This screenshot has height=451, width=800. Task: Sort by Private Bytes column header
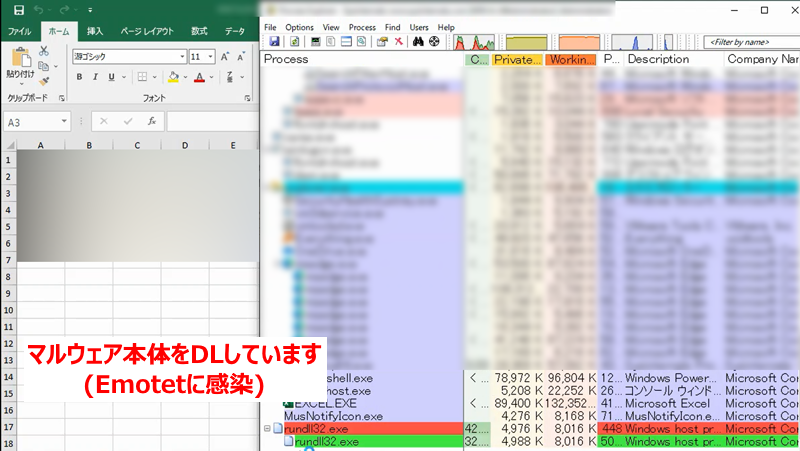coord(517,60)
